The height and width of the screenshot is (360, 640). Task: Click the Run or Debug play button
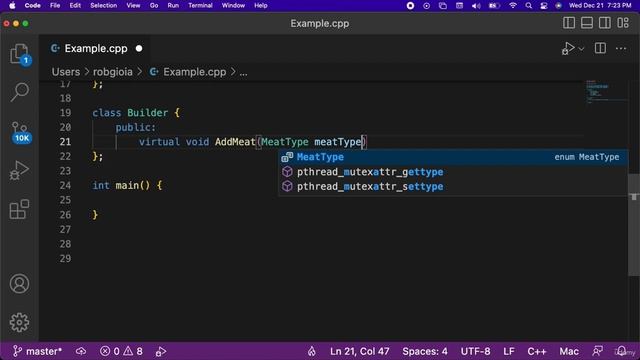point(568,49)
